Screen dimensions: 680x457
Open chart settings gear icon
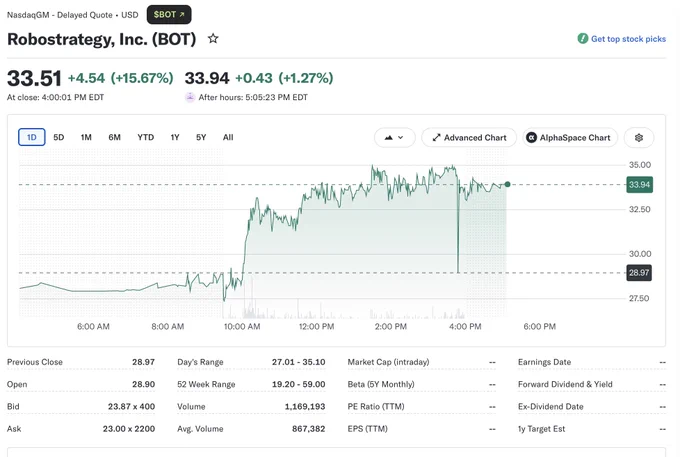pyautogui.click(x=638, y=137)
